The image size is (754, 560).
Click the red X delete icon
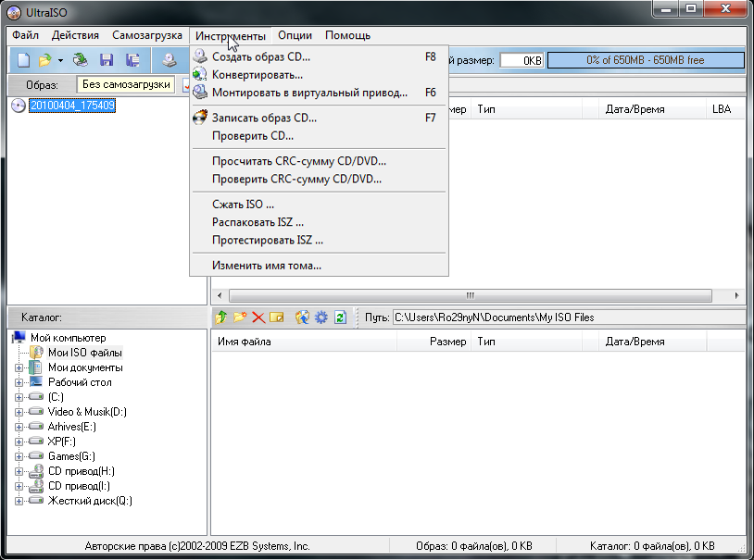(258, 317)
